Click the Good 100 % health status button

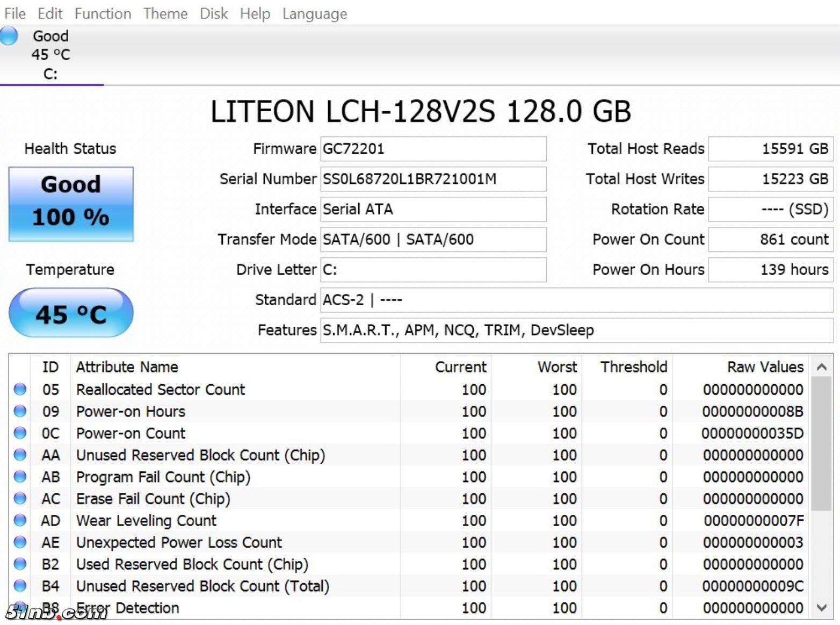(x=71, y=204)
